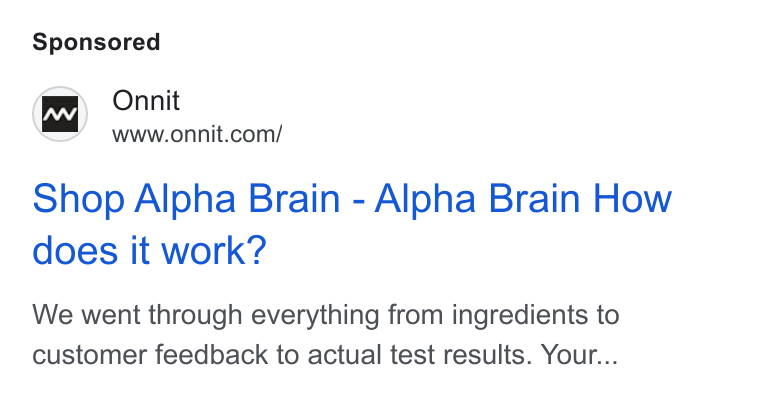Click the first 'Alpha Brain' in the headline
Image resolution: width=760 pixels, height=398 pixels.
237,199
